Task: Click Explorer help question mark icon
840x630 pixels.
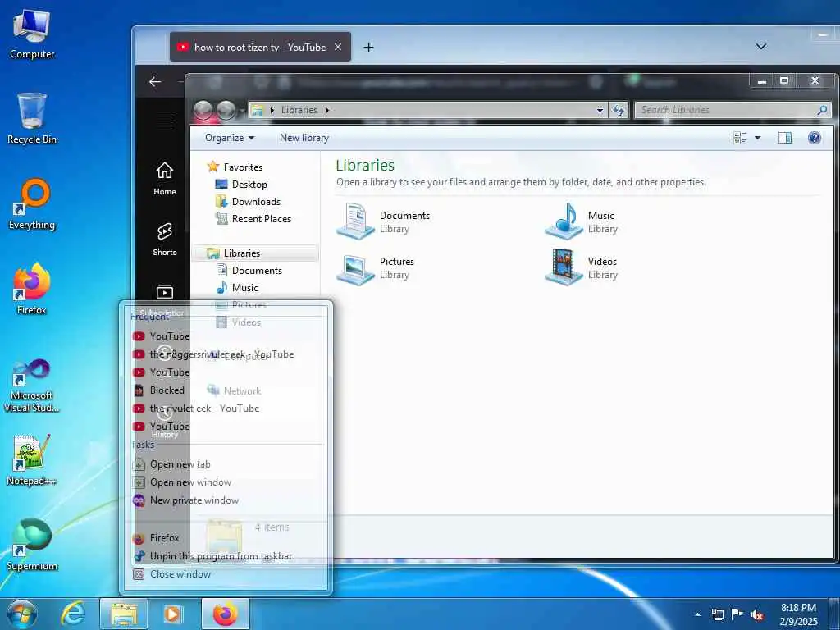Action: click(815, 138)
